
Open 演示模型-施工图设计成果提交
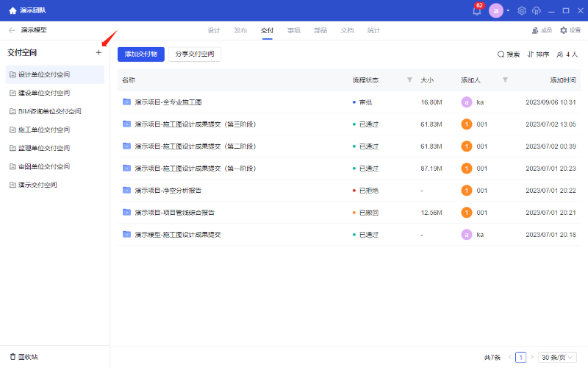[178, 235]
